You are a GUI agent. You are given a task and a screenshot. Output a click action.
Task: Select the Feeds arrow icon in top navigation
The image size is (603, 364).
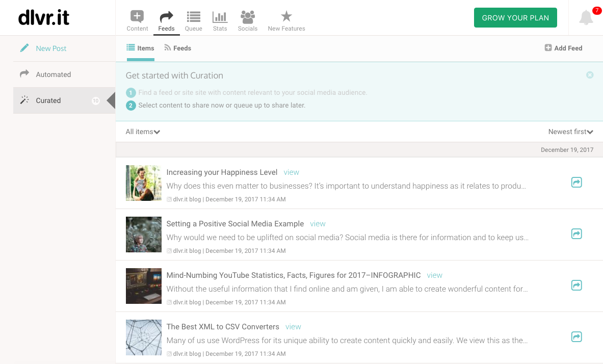(166, 16)
